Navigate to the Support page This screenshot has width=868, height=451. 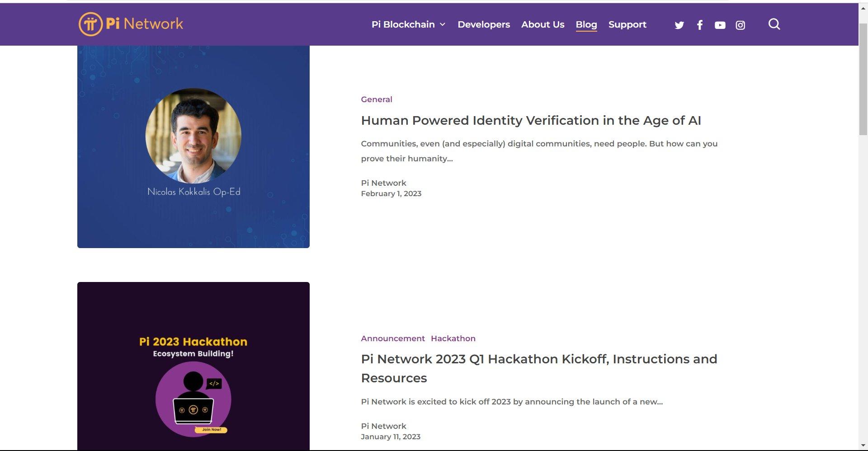pos(627,24)
